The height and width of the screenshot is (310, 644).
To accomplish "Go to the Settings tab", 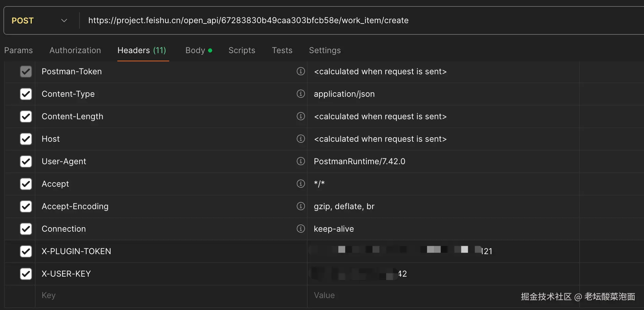I will (x=324, y=50).
